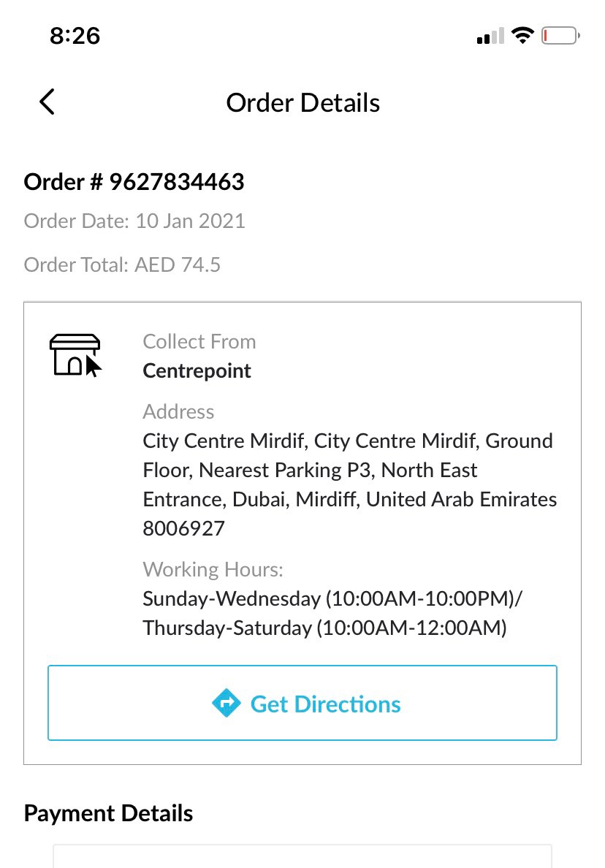605x868 pixels.
Task: Tap the Collect From label
Action: coord(199,341)
